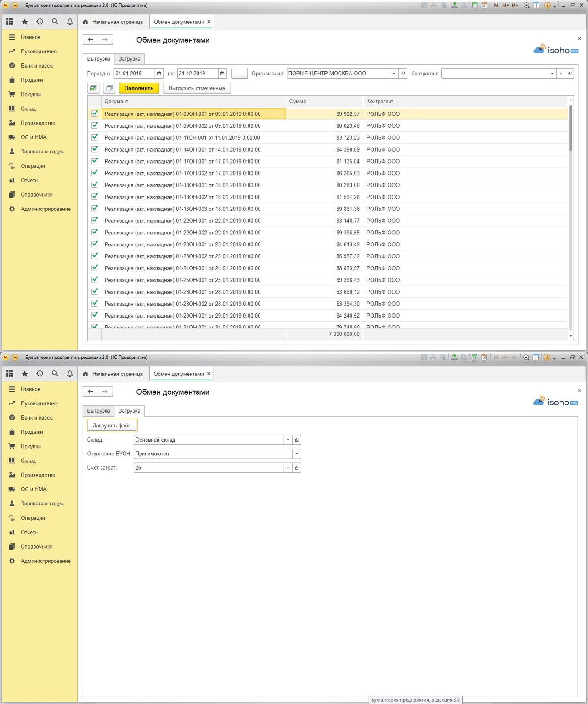Open the main menu dropdown in lower title bar

15,357
